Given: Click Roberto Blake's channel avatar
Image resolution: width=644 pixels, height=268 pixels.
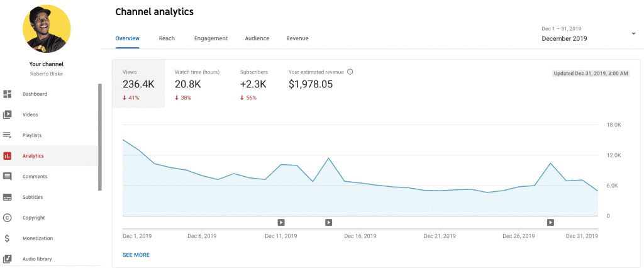Looking at the screenshot, I should coord(47,30).
